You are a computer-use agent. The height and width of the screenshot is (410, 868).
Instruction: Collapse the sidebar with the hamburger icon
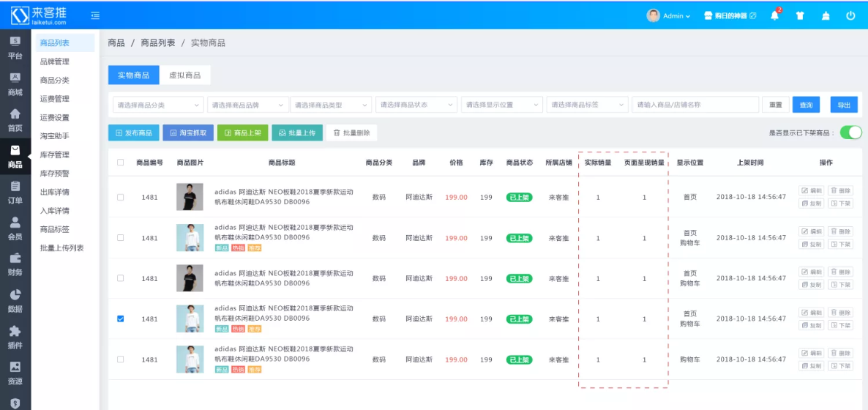pyautogui.click(x=95, y=15)
